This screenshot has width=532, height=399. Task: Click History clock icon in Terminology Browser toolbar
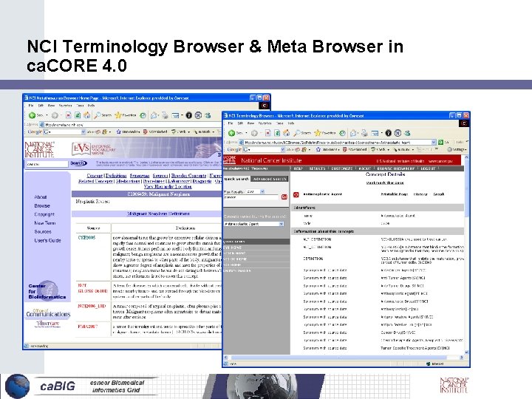343,133
